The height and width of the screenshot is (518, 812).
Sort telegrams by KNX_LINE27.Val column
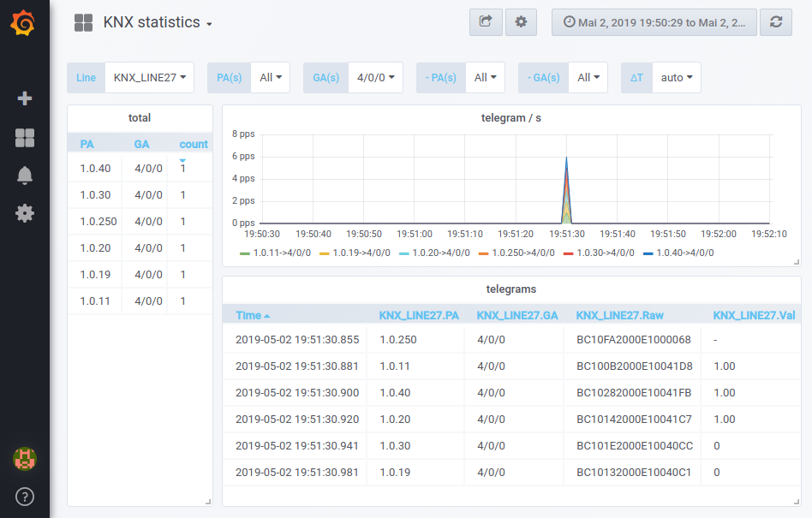click(754, 316)
